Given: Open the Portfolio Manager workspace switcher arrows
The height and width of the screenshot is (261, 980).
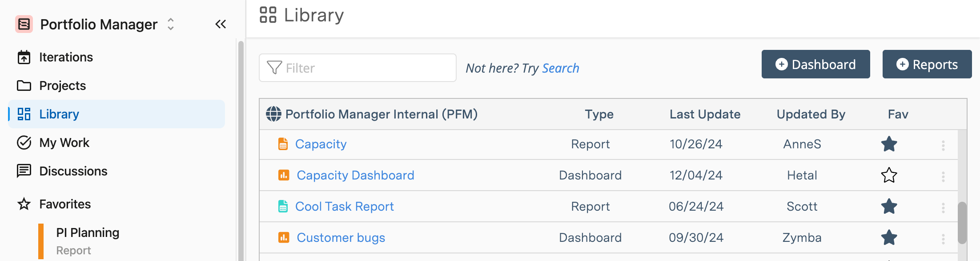Looking at the screenshot, I should (x=171, y=24).
